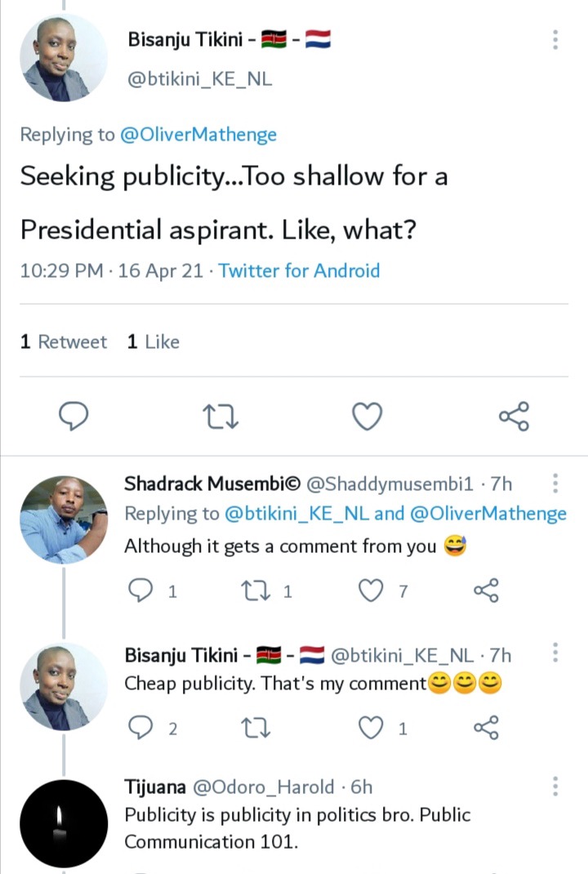Retweet Shadrack Musembi's reply
Viewport: 588px width, 874px height.
pos(256,591)
